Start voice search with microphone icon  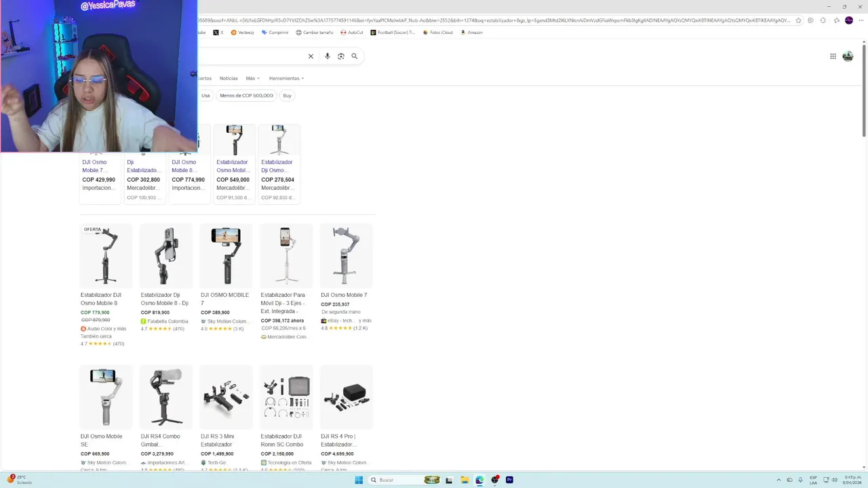click(x=328, y=56)
